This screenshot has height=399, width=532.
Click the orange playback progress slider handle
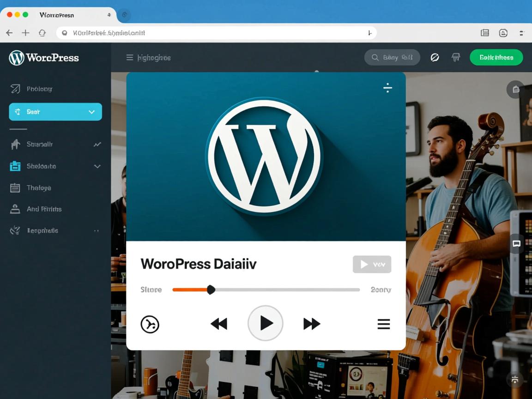click(211, 290)
